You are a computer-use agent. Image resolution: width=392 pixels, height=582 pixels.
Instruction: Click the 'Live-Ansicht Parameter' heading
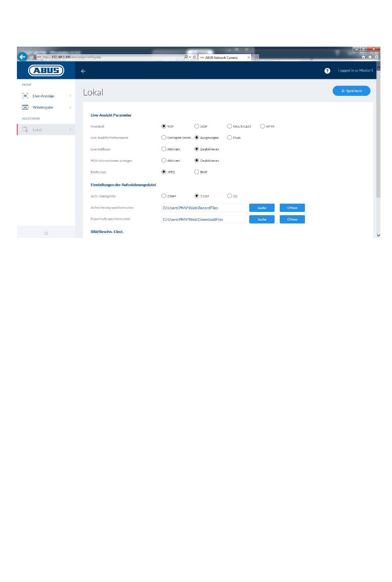111,115
